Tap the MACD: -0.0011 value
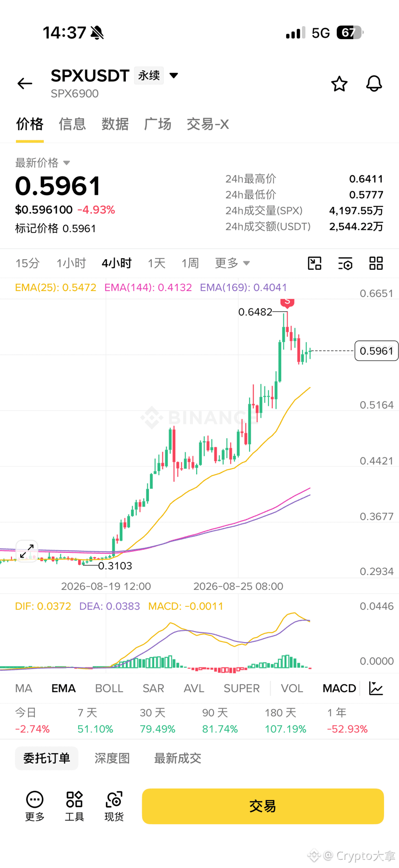Viewport: 399px width, 868px height. coord(186,606)
